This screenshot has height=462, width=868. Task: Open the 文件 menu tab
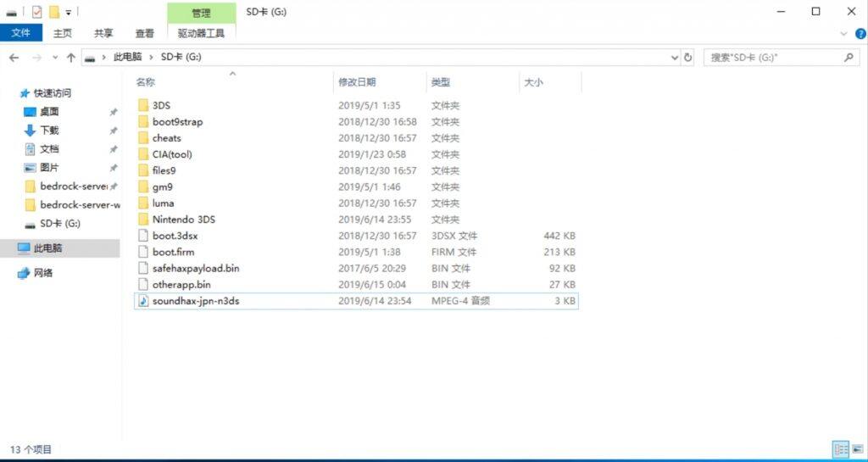pyautogui.click(x=20, y=33)
